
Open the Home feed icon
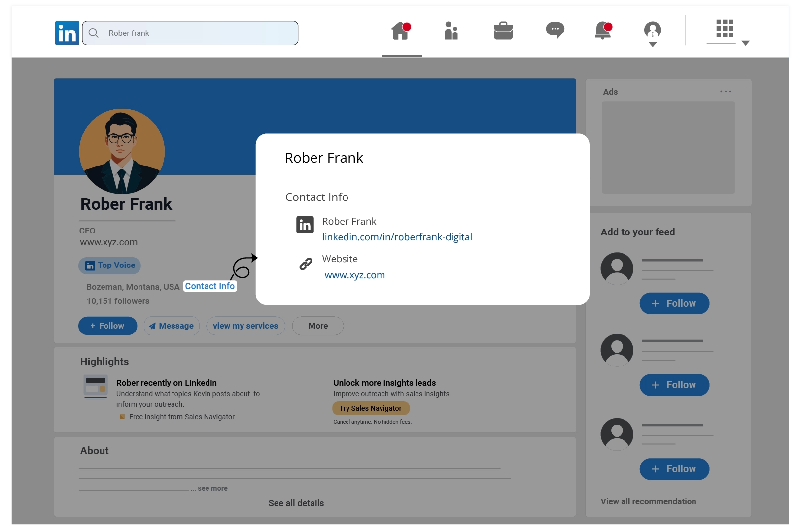[x=401, y=31]
